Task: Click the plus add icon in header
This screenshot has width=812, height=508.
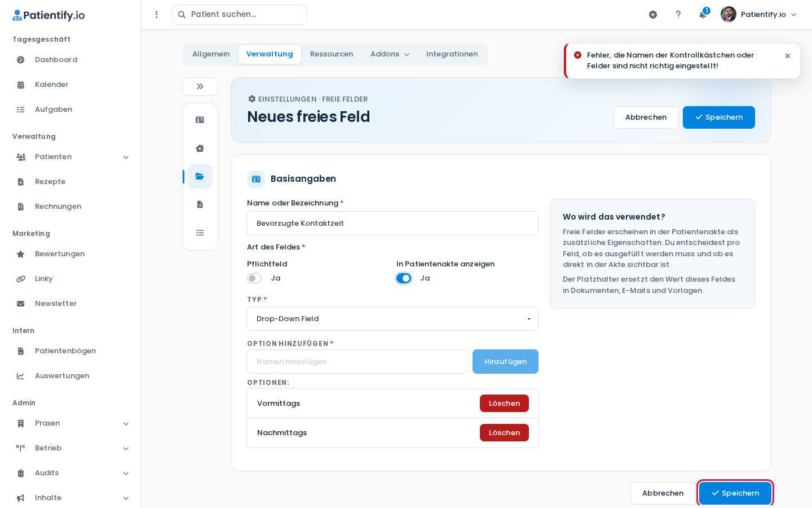Action: tap(653, 15)
